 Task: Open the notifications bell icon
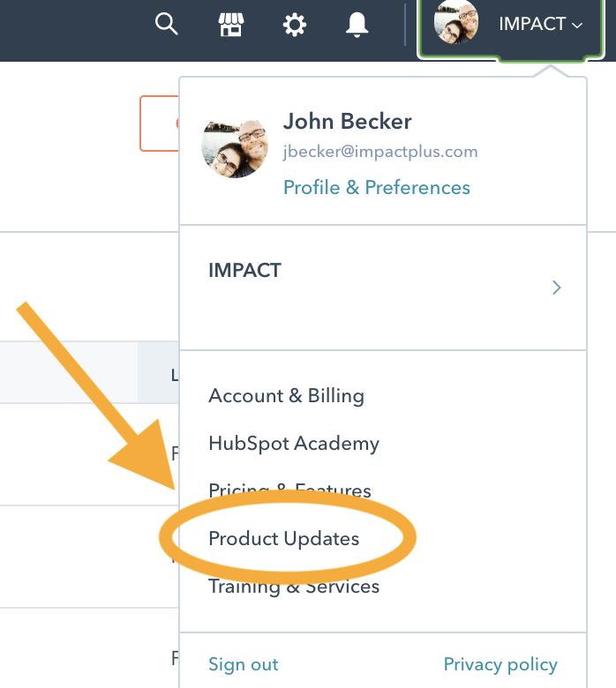point(357,24)
